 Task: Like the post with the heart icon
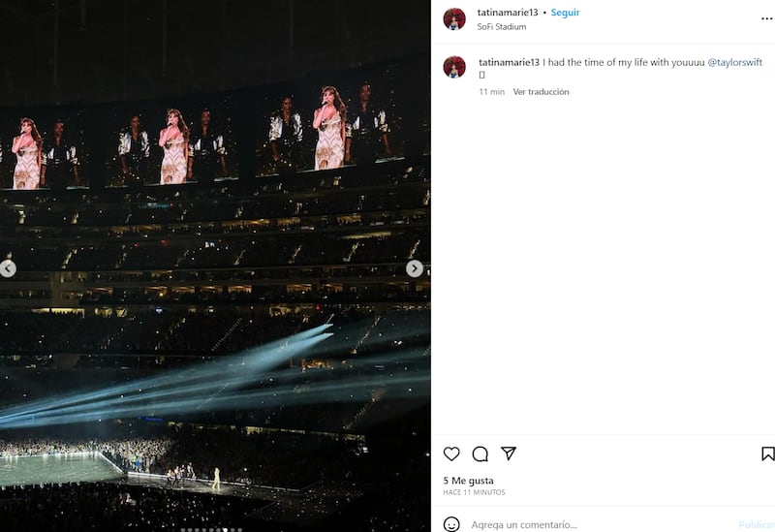451,454
